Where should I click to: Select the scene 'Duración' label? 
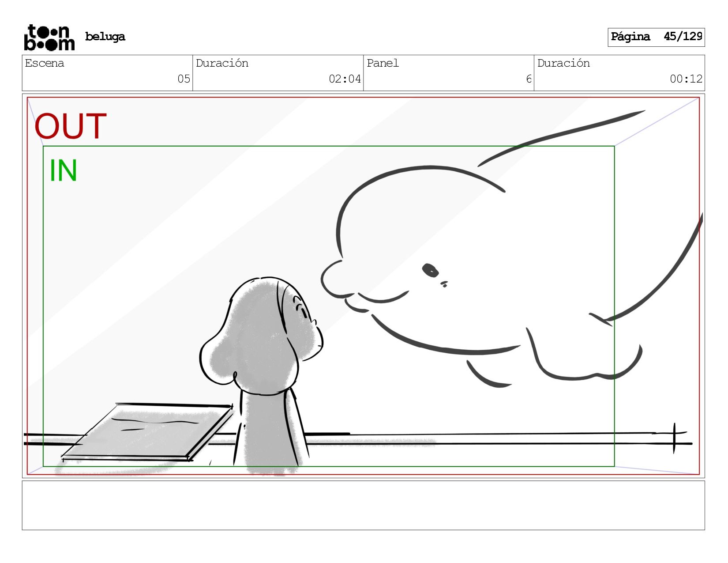tap(222, 63)
